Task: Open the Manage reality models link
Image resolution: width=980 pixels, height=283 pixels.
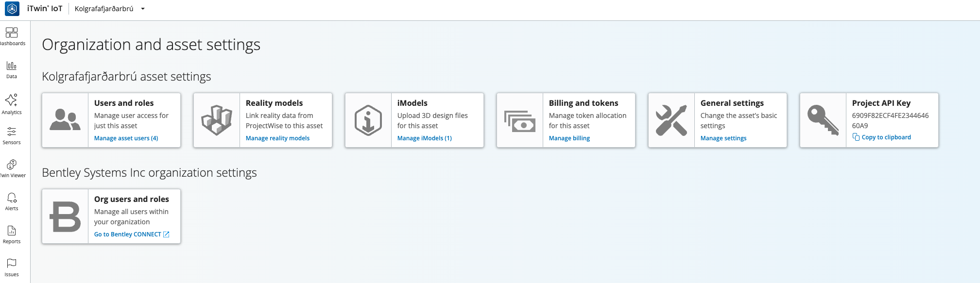Action: pyautogui.click(x=277, y=138)
